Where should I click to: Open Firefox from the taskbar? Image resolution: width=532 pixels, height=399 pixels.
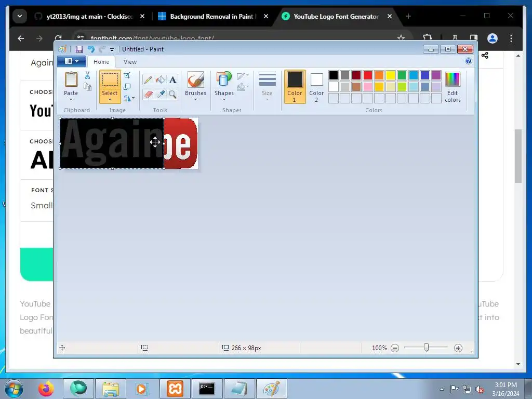pos(46,389)
